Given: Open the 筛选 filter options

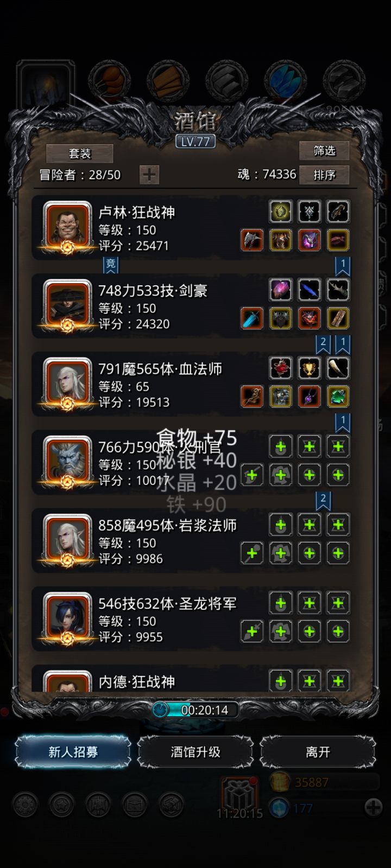Looking at the screenshot, I should pos(324,151).
